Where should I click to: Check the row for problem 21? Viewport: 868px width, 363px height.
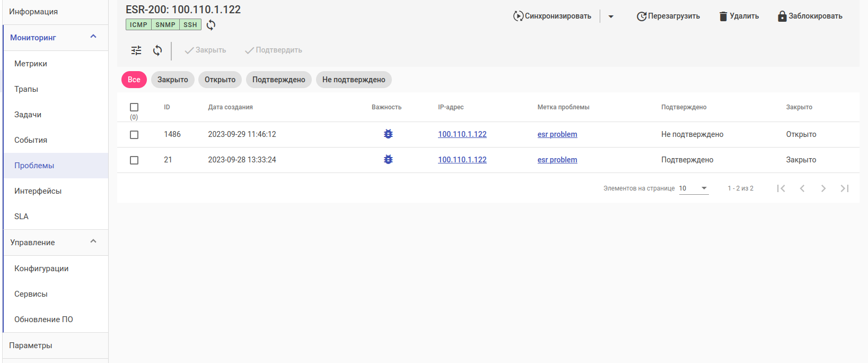click(x=134, y=160)
